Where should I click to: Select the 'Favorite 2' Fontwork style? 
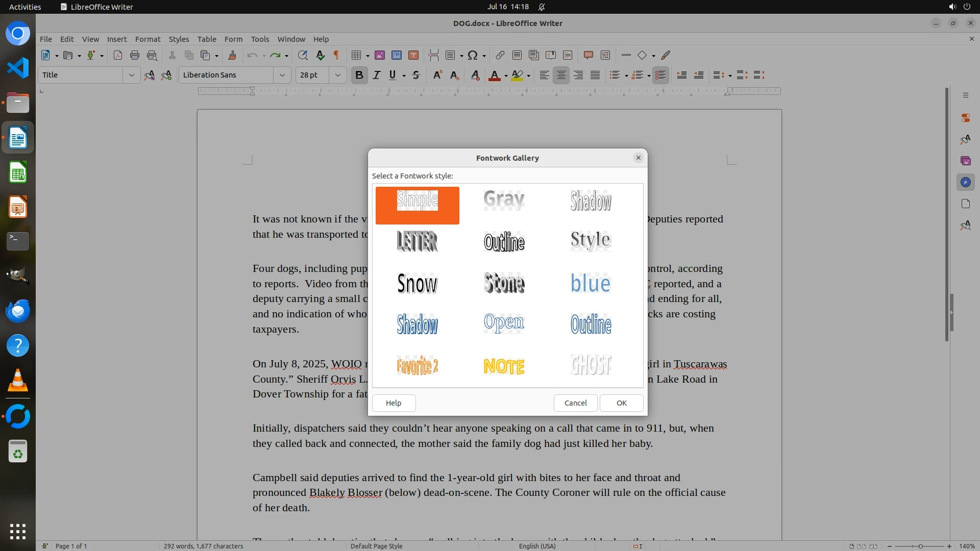click(x=417, y=365)
